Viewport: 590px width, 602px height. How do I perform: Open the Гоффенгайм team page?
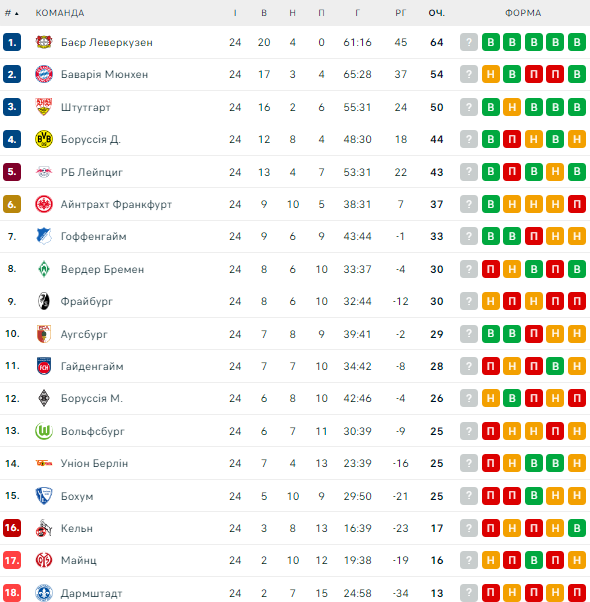(94, 236)
